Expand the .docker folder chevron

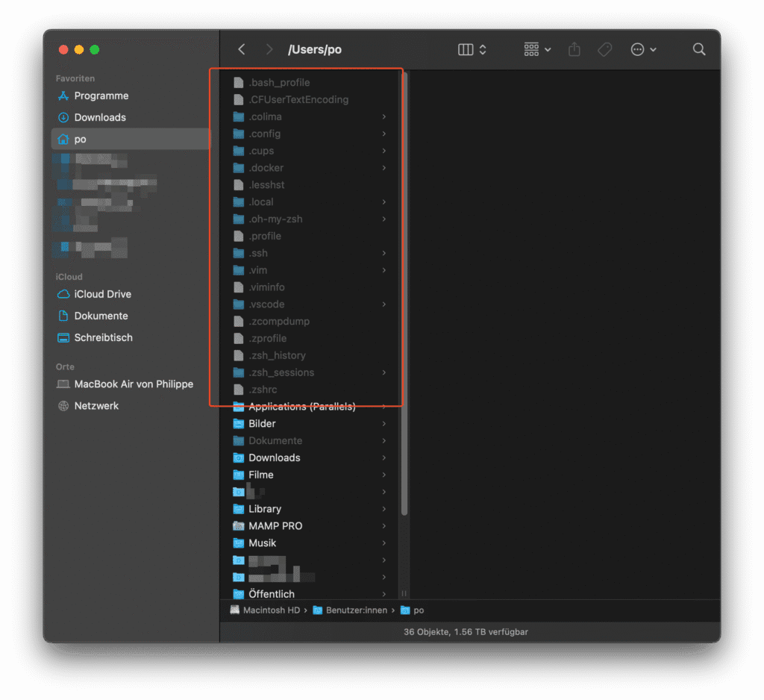pos(384,168)
